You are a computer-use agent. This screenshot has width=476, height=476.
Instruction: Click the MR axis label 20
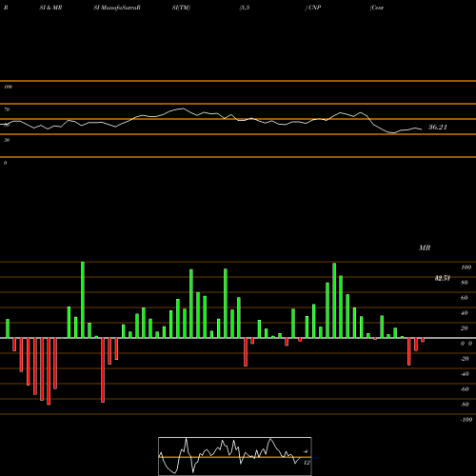pyautogui.click(x=465, y=328)
